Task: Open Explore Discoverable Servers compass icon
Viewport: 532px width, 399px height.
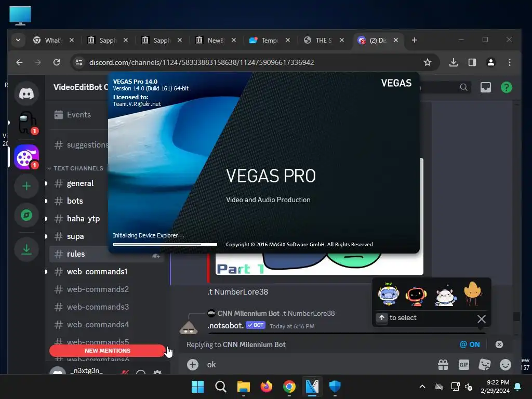Action: tap(26, 215)
